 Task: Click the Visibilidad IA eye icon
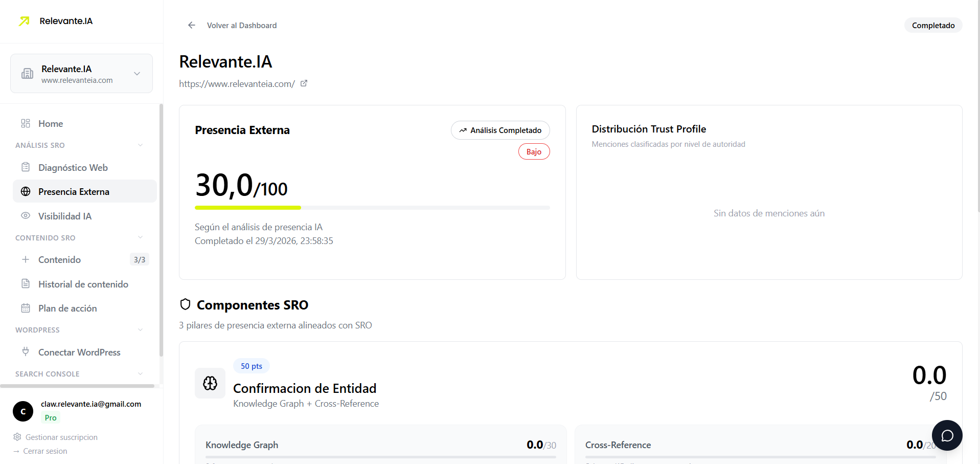pos(26,216)
